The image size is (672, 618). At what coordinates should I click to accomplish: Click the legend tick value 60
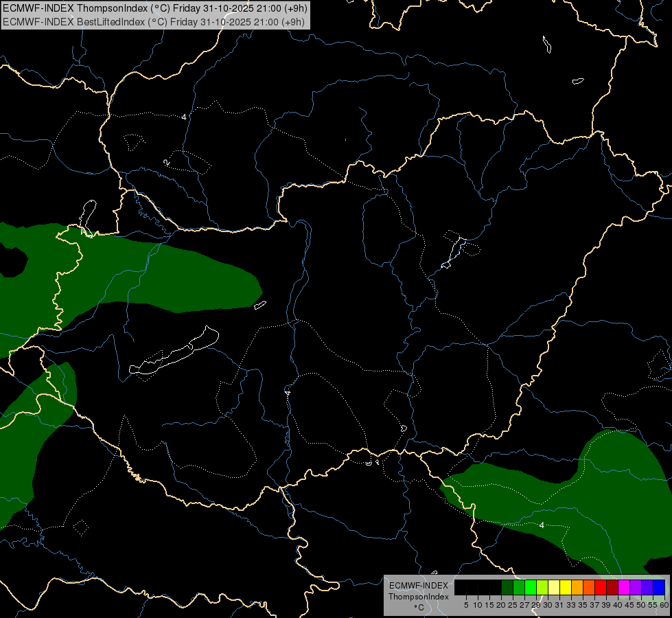coord(664,605)
